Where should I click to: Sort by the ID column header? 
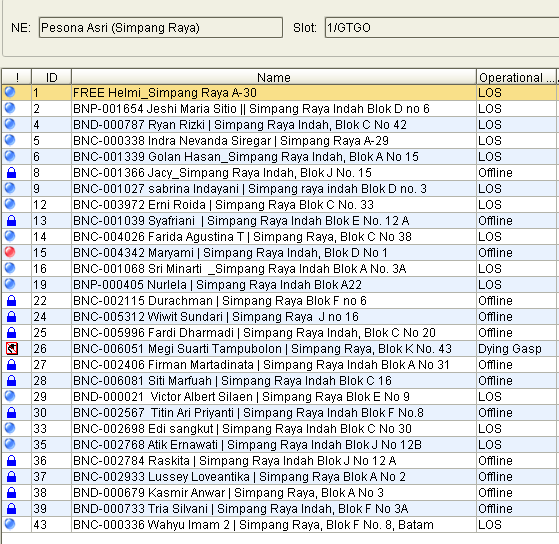coord(52,77)
